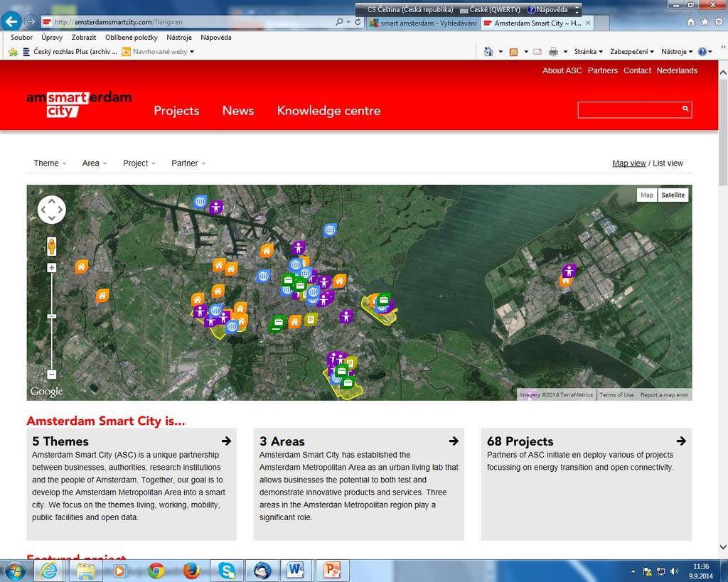Click Report a map error link
Image resolution: width=728 pixels, height=582 pixels.
(x=665, y=395)
